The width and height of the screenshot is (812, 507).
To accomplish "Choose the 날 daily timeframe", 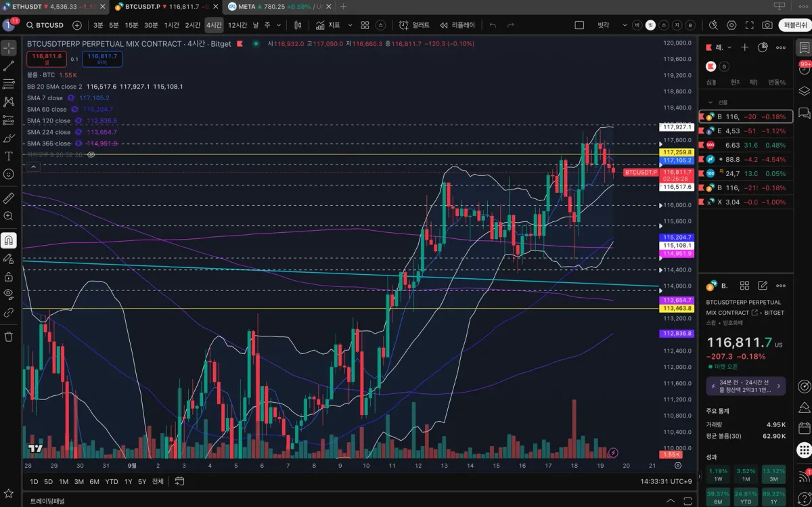I will pos(256,25).
